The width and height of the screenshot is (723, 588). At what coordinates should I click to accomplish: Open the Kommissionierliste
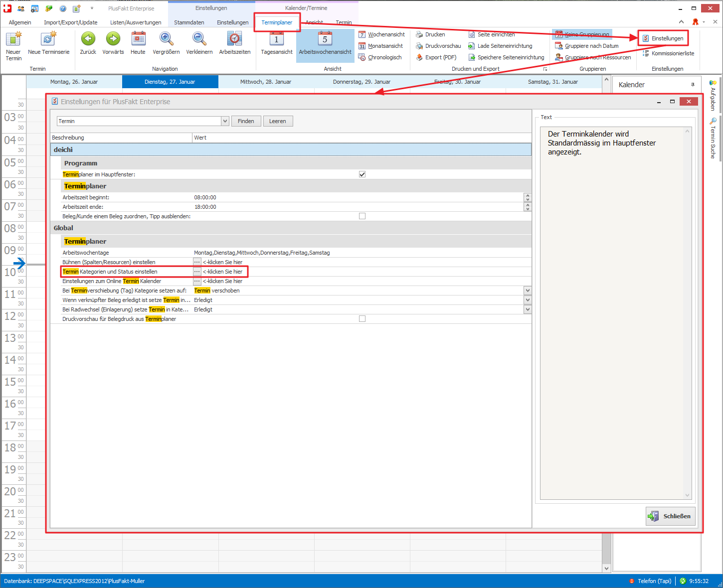(668, 53)
